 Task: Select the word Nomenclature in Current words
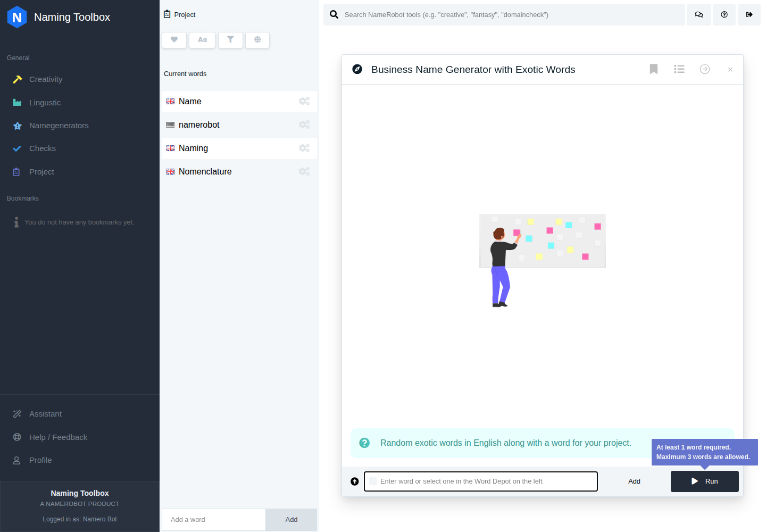coord(239,172)
